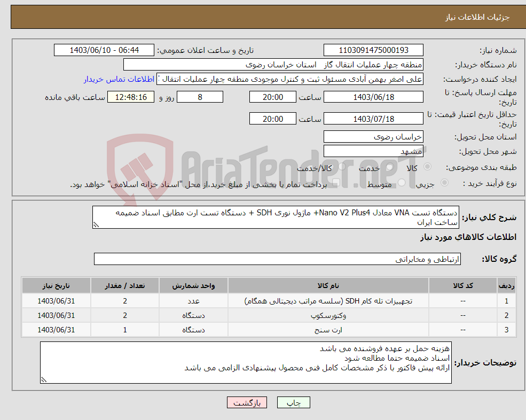Click the treasury documents payment note text

tap(198, 185)
